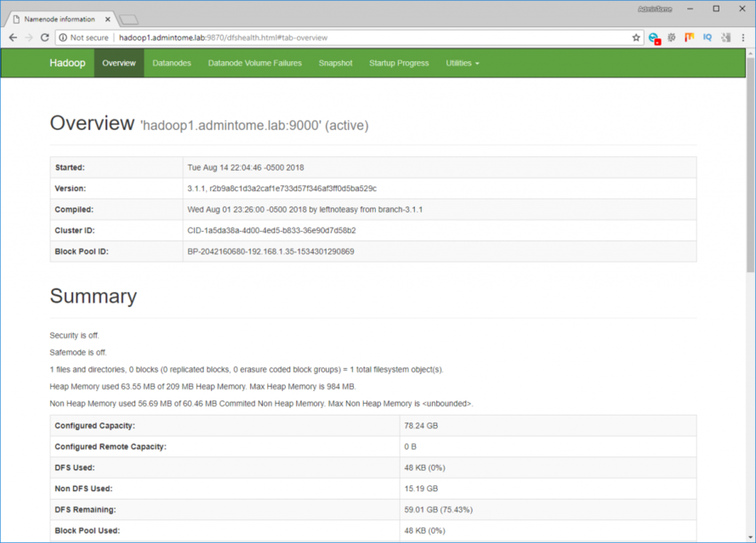Click the 'Started:' row label
This screenshot has width=756, height=543.
coord(70,167)
